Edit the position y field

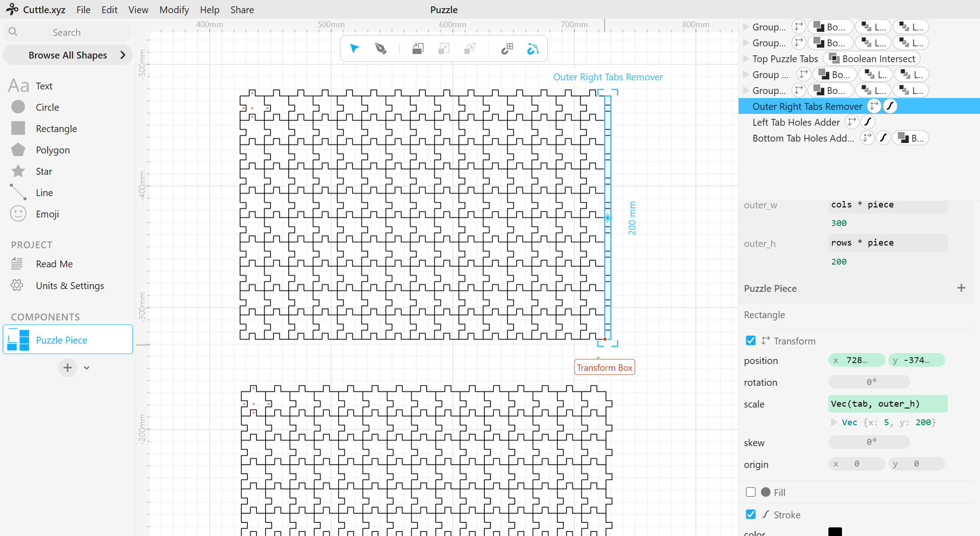click(916, 360)
